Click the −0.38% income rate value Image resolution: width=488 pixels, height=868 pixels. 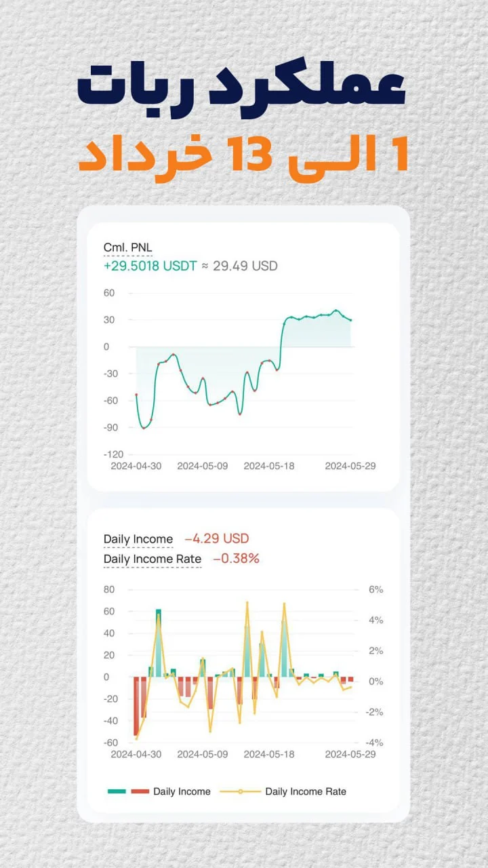point(237,559)
